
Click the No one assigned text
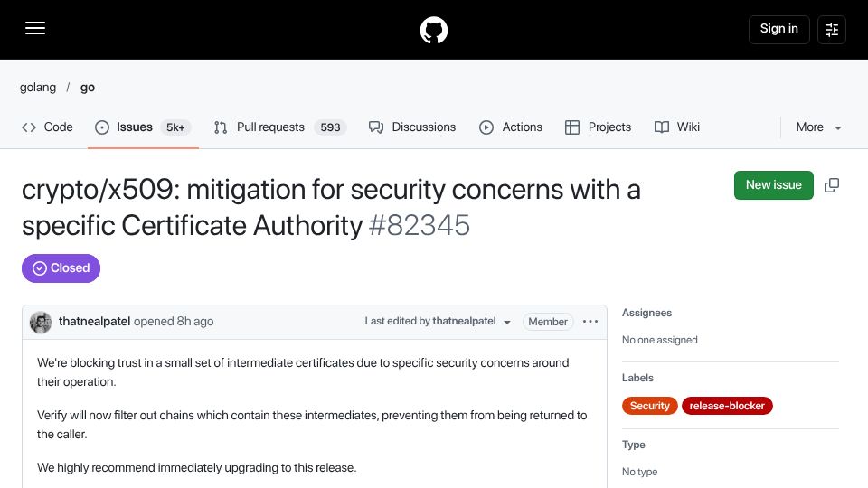click(659, 340)
